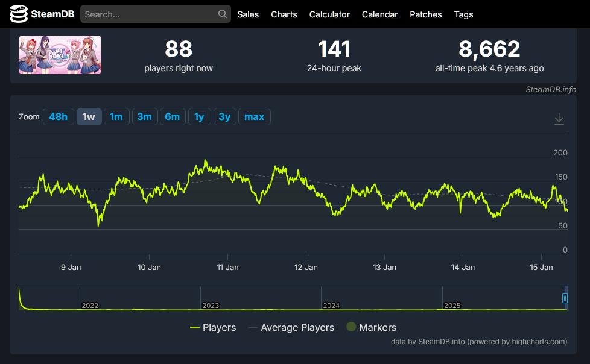Click the 2024 marker in navigator
This screenshot has height=364, width=590.
332,306
